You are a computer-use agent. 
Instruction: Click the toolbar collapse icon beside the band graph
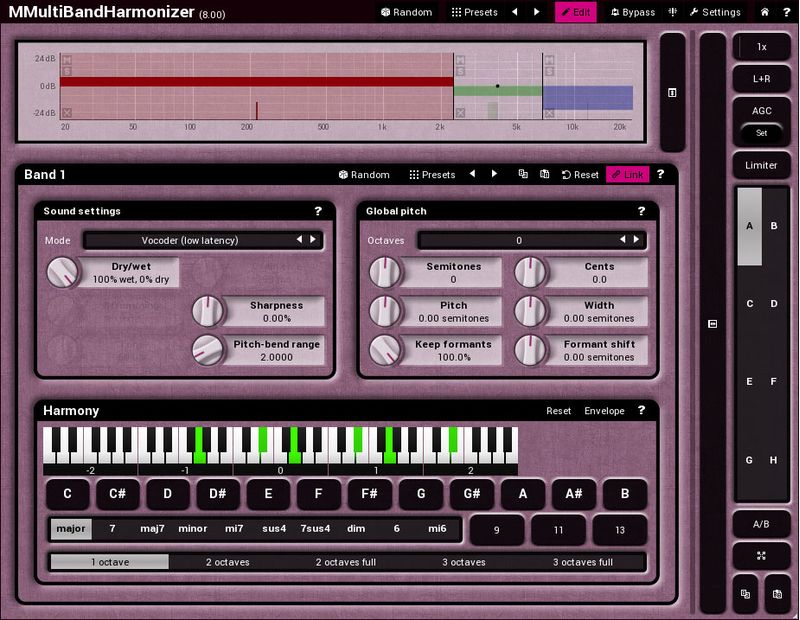click(x=672, y=92)
